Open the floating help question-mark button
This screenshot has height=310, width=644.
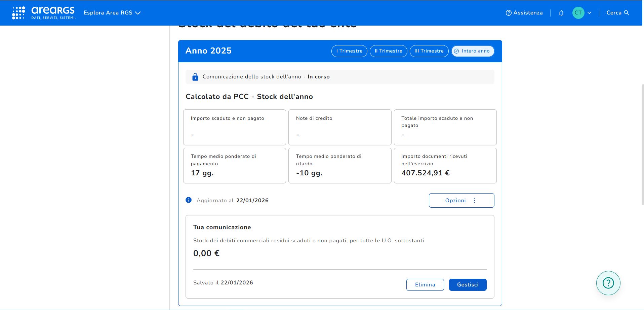click(608, 283)
